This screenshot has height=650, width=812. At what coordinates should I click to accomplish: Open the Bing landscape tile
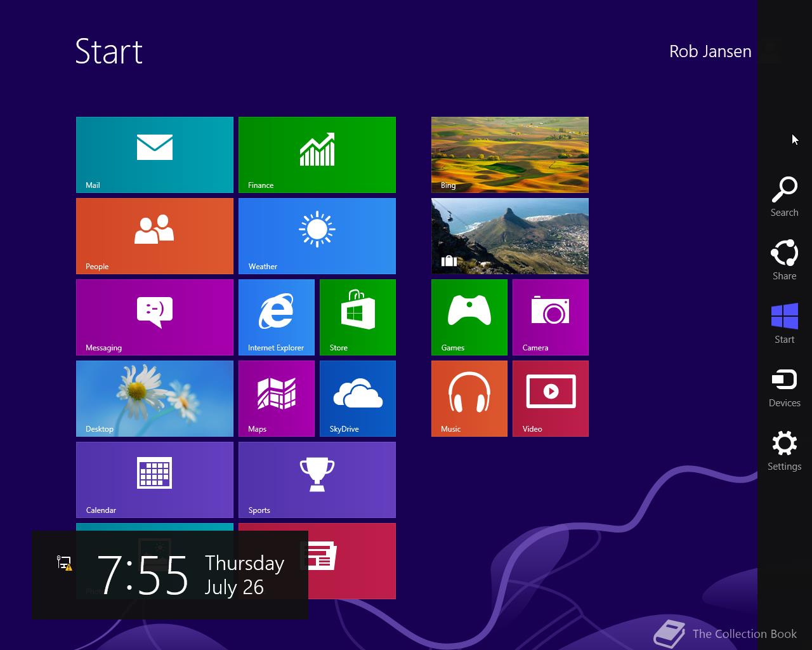[510, 155]
